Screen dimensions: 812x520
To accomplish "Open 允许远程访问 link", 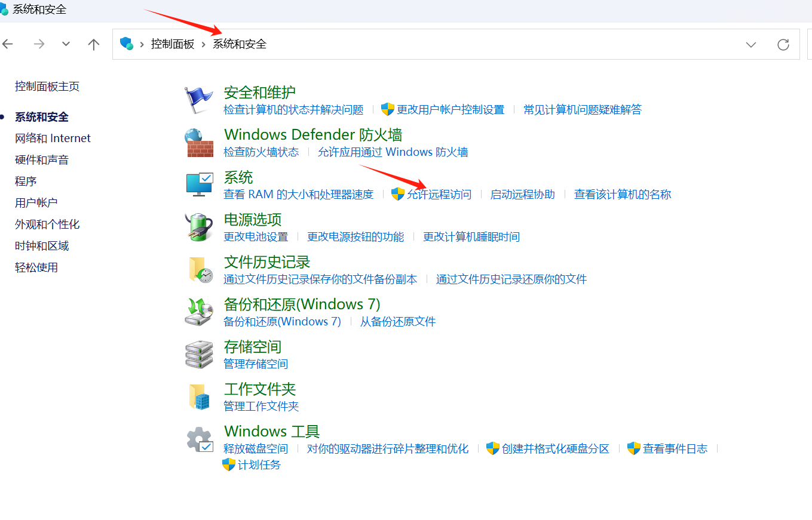I will 439,195.
